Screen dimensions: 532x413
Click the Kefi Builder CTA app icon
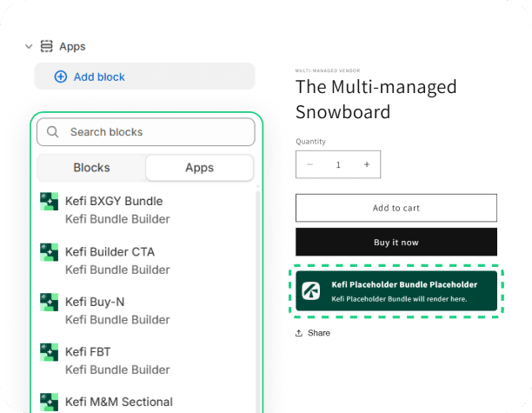(x=50, y=252)
